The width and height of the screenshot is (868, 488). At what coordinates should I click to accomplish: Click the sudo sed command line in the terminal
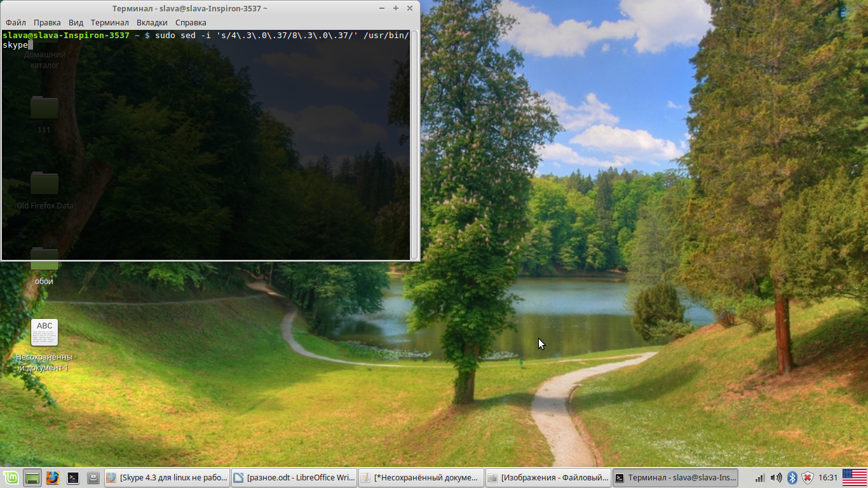coord(206,40)
